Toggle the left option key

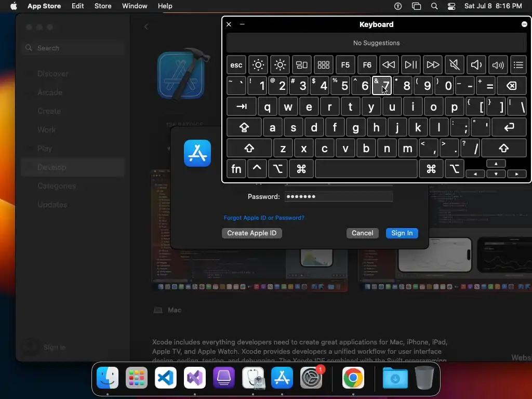click(278, 169)
